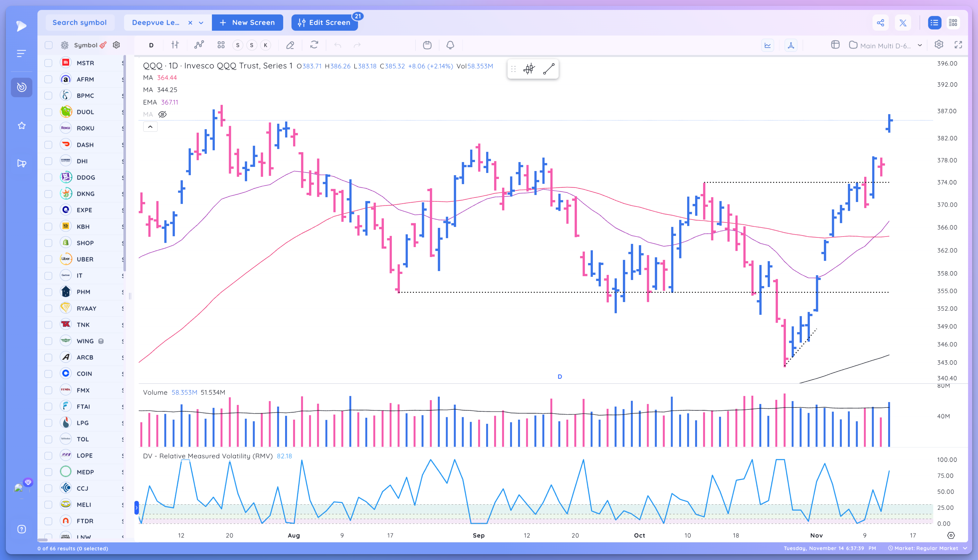The height and width of the screenshot is (560, 978).
Task: Select the trend line drawing tool
Action: point(548,69)
